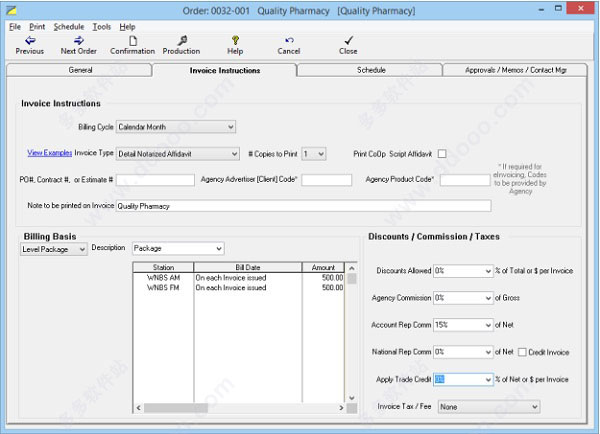Maximize the order window

(x=559, y=8)
